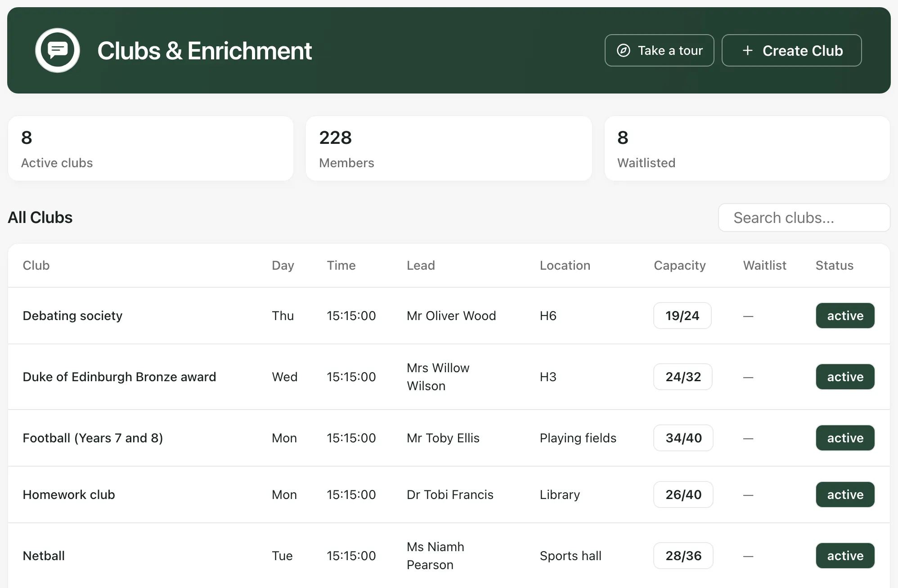The image size is (898, 588).
Task: Click the Day column header
Action: coord(283,265)
